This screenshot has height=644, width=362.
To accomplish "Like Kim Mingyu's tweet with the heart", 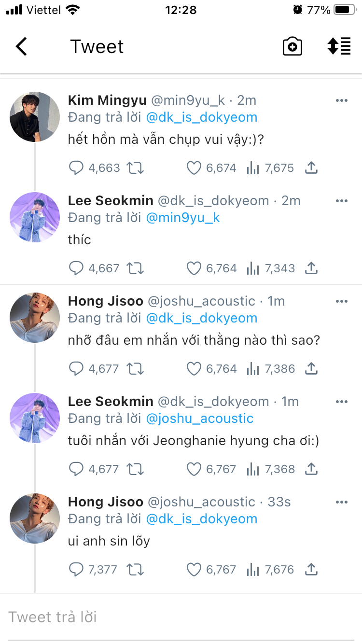I will [194, 168].
